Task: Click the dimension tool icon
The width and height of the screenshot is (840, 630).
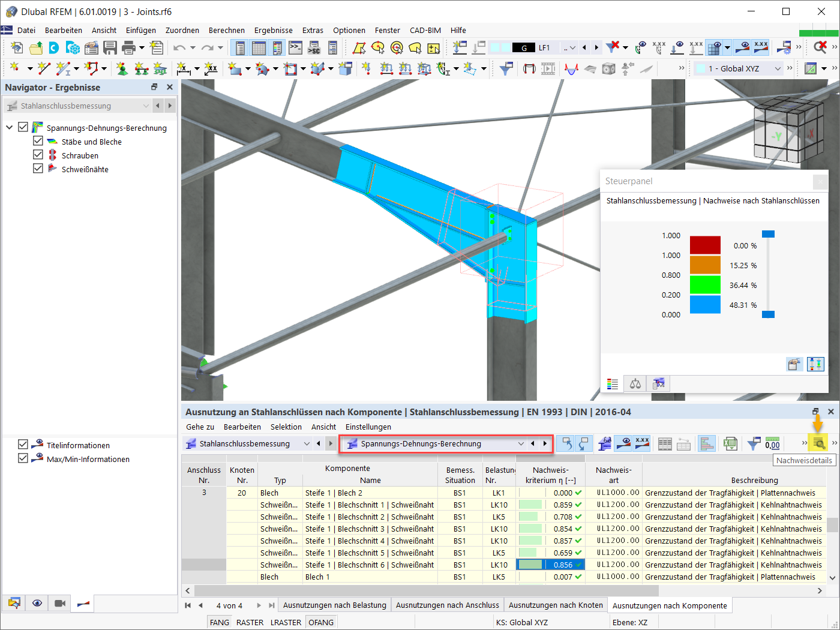Action: (184, 69)
